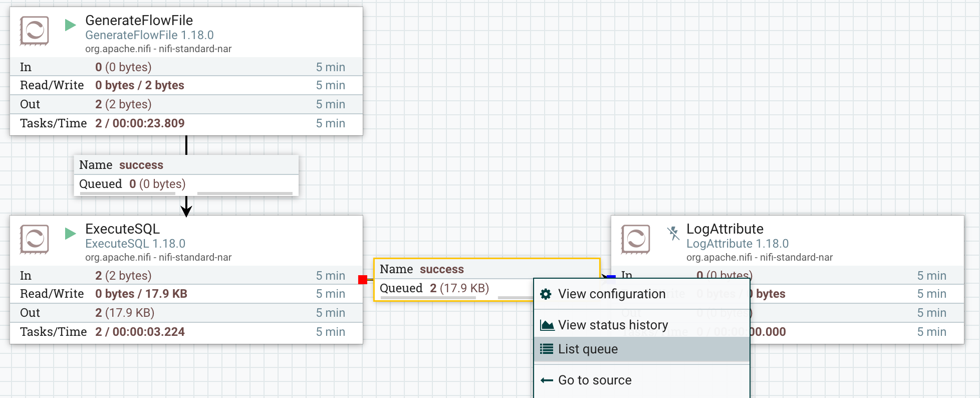Click the GenerateFlowFile processor icon
This screenshot has height=398, width=980.
tap(34, 31)
